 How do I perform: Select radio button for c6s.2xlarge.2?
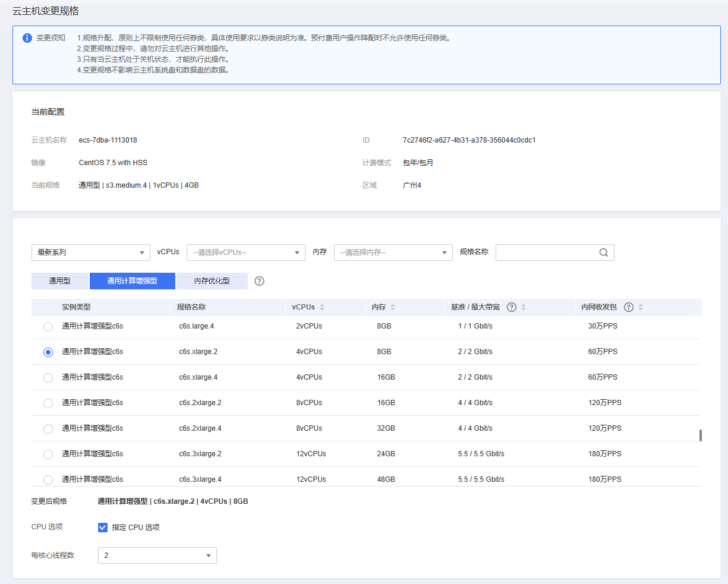(48, 403)
